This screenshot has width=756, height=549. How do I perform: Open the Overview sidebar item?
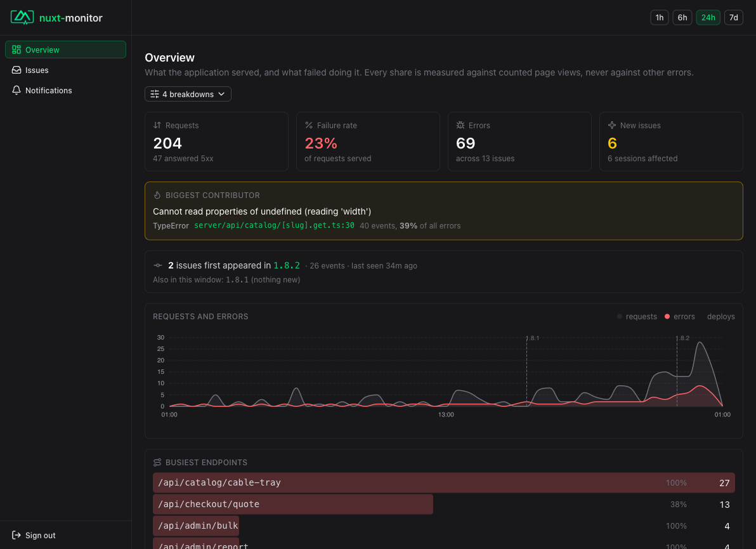(65, 50)
